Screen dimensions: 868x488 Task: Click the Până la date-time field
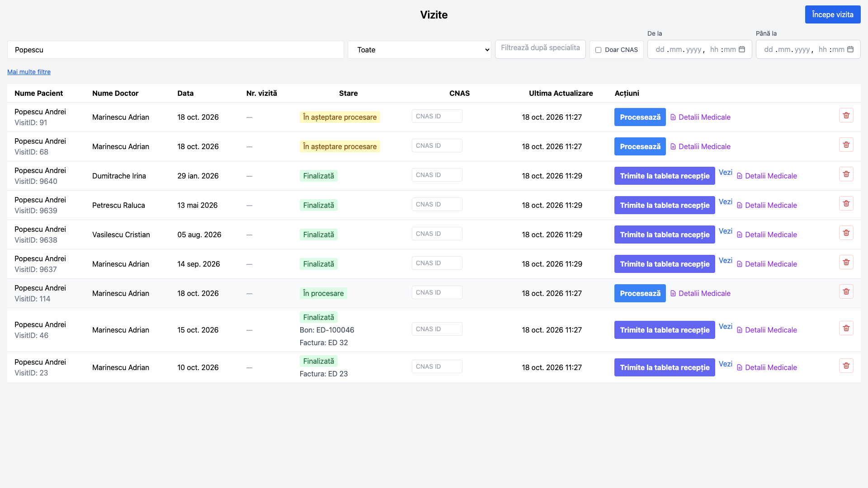click(808, 49)
